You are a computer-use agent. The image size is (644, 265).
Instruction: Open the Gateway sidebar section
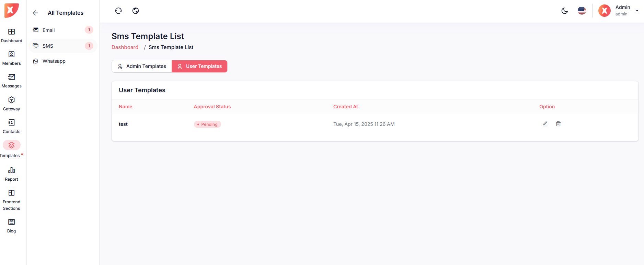point(12,104)
